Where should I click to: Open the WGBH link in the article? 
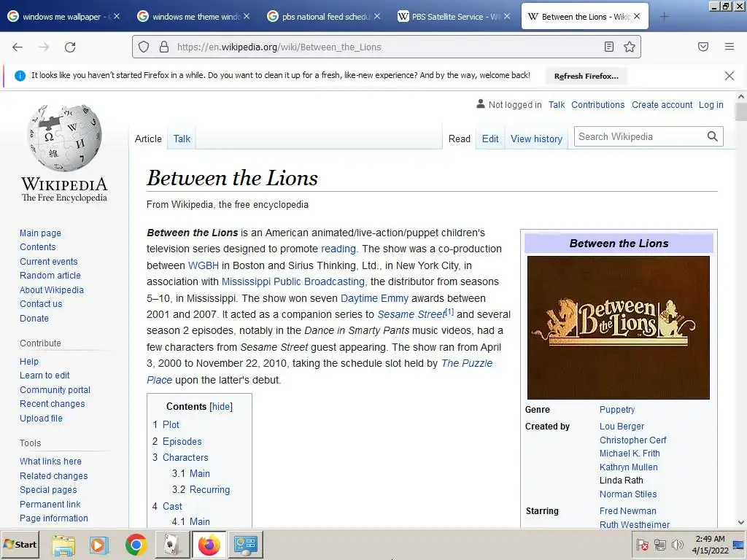coord(204,265)
